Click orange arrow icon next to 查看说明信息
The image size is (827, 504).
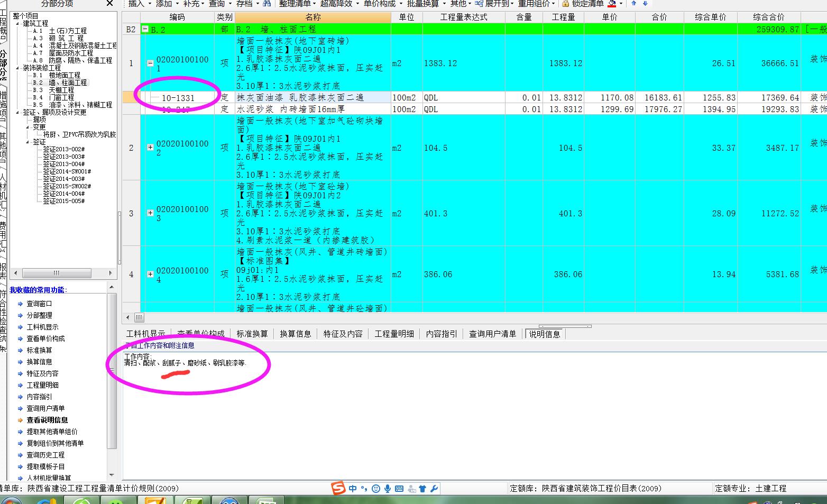pos(21,420)
